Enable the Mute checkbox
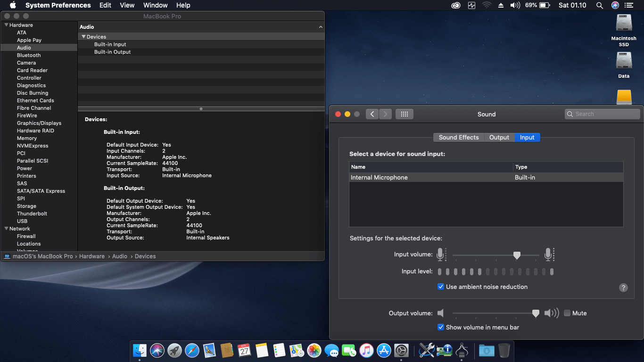This screenshot has height=362, width=644. (567, 313)
